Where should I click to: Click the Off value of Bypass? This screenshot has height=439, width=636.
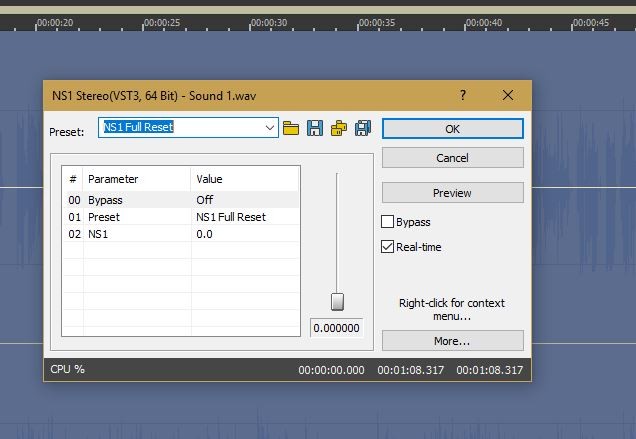205,200
